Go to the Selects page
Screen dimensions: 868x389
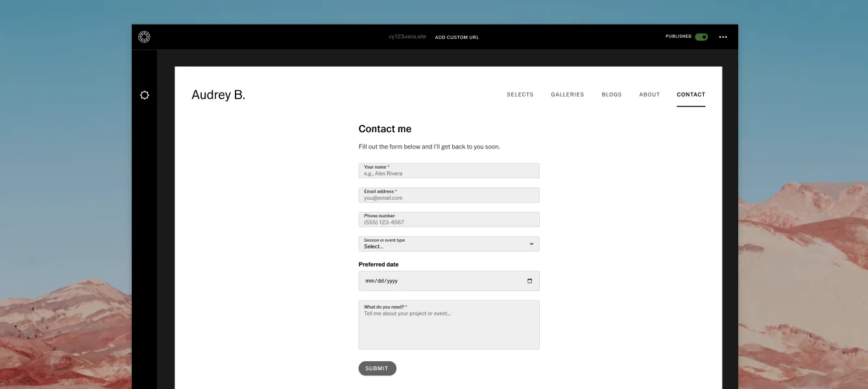[520, 95]
